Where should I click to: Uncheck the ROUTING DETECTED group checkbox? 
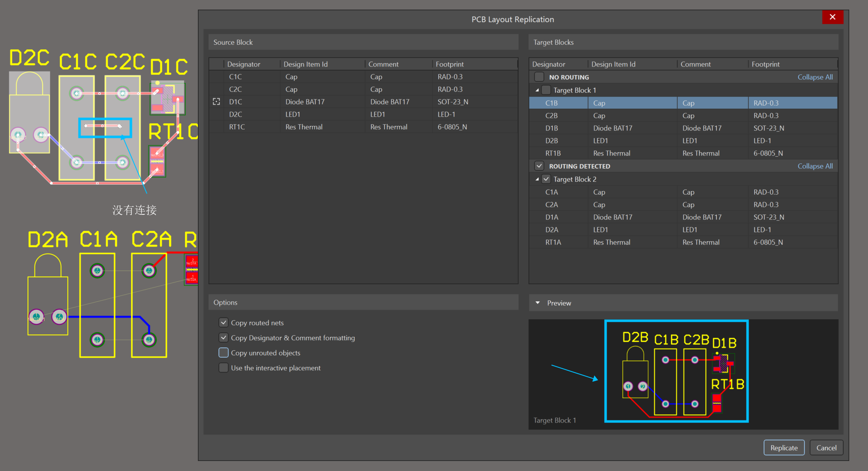(x=539, y=166)
